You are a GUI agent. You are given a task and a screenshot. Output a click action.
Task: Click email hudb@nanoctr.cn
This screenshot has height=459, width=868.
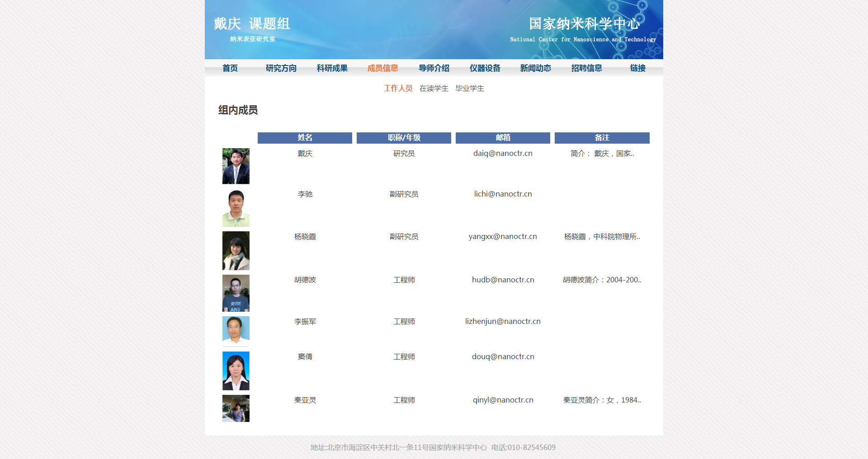click(x=503, y=280)
